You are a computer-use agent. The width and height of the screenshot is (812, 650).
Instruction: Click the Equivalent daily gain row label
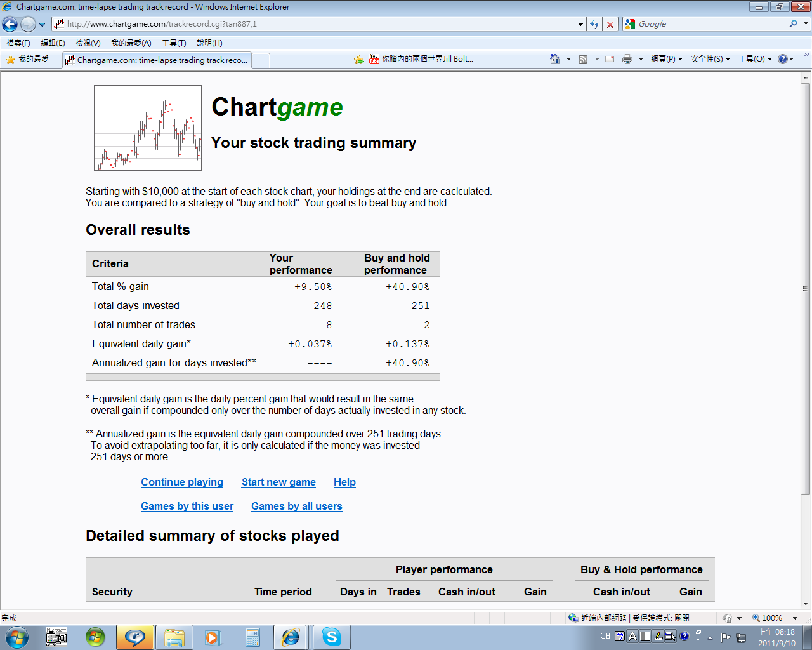(x=141, y=343)
